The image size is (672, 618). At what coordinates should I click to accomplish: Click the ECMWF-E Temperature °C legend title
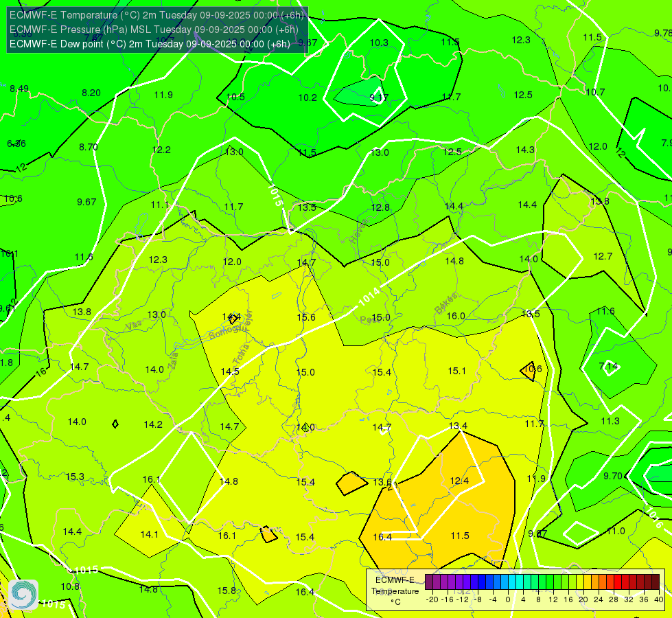click(x=395, y=591)
